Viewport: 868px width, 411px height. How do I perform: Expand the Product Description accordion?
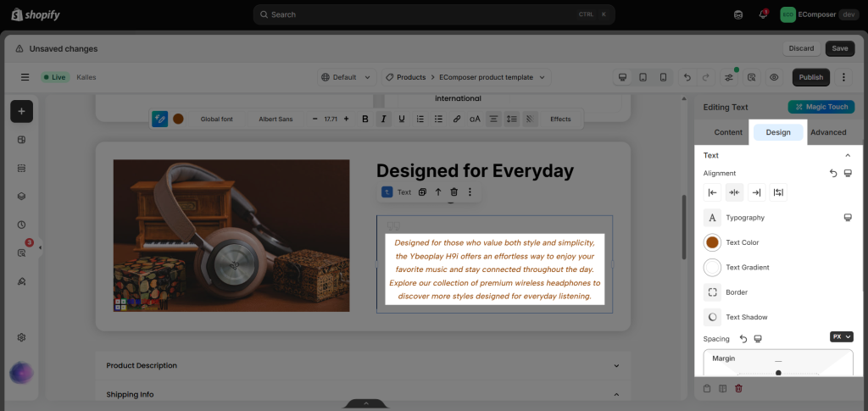(363, 365)
